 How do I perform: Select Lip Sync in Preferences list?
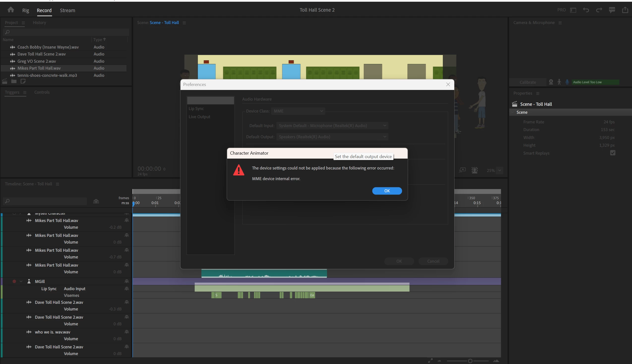tap(196, 109)
